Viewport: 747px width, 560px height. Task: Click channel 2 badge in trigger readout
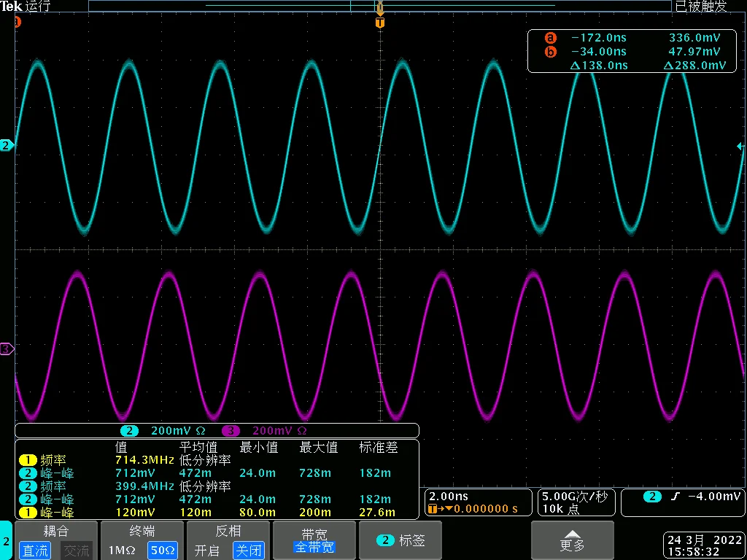[x=652, y=497]
